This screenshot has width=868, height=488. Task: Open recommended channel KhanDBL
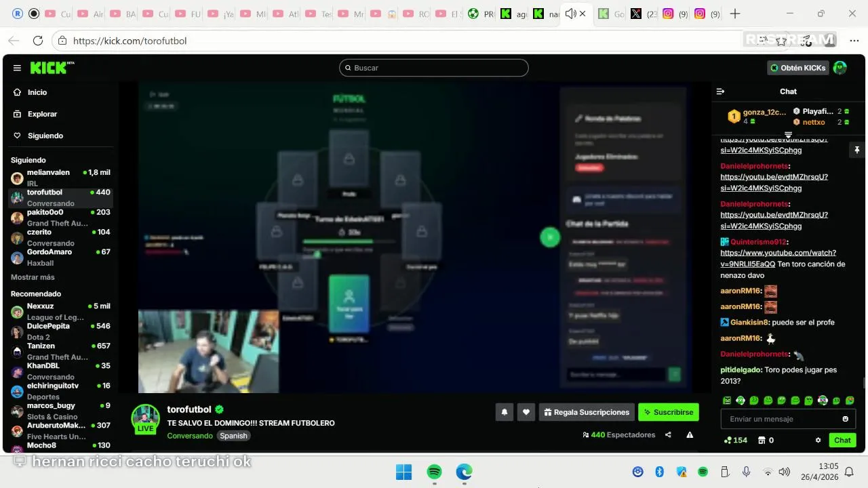[60, 371]
